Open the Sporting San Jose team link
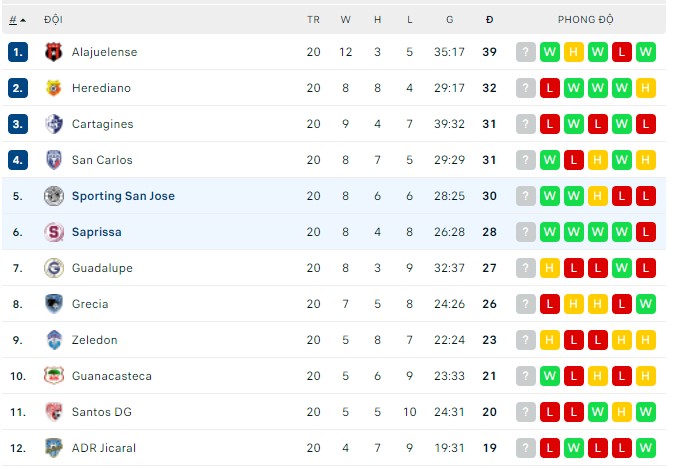 coord(123,196)
